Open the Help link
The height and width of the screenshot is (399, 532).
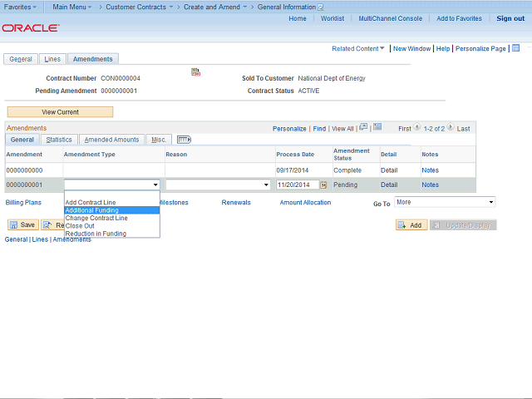[443, 48]
